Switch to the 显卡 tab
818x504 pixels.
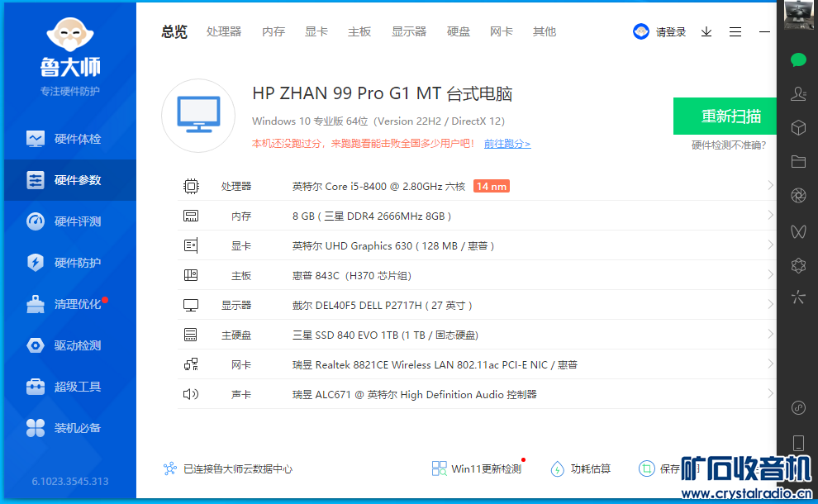click(x=316, y=32)
